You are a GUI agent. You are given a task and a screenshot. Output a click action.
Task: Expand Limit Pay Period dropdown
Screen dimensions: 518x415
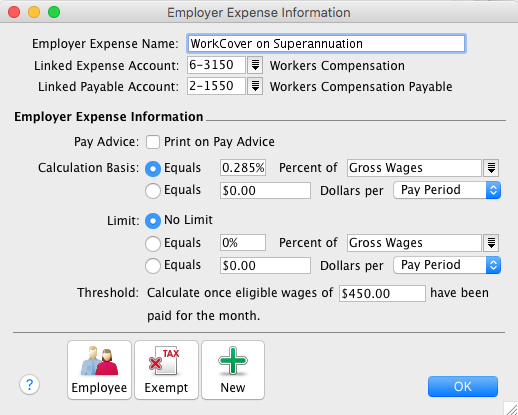(447, 265)
